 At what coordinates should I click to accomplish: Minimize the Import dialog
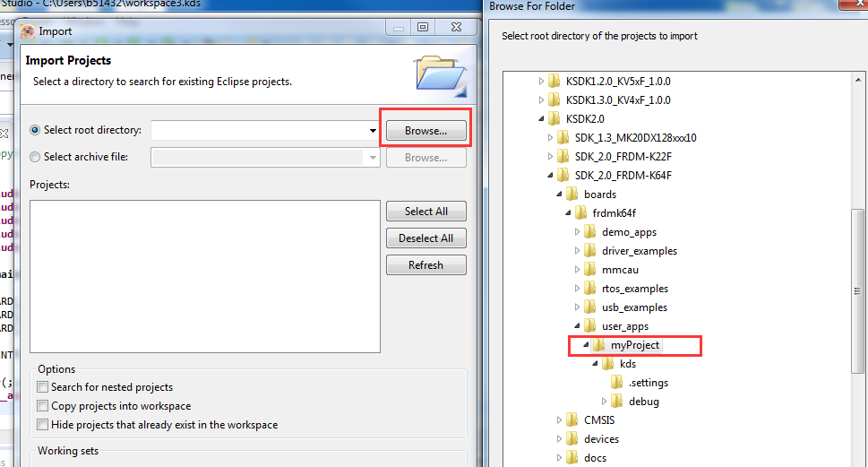pos(399,27)
